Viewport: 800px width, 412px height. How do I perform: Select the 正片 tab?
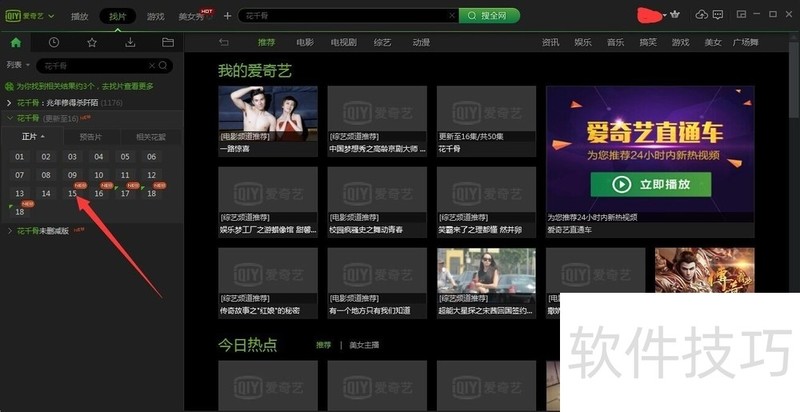pos(33,137)
